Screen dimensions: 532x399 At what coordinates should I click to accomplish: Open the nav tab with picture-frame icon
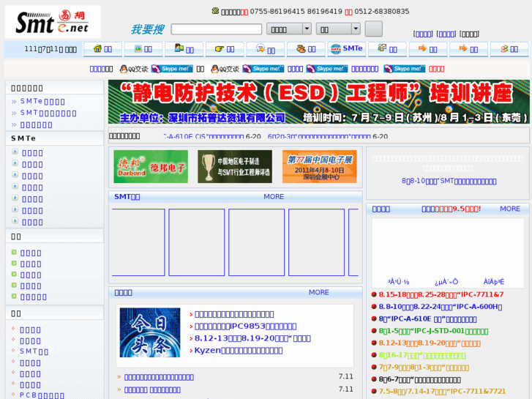click(x=143, y=49)
